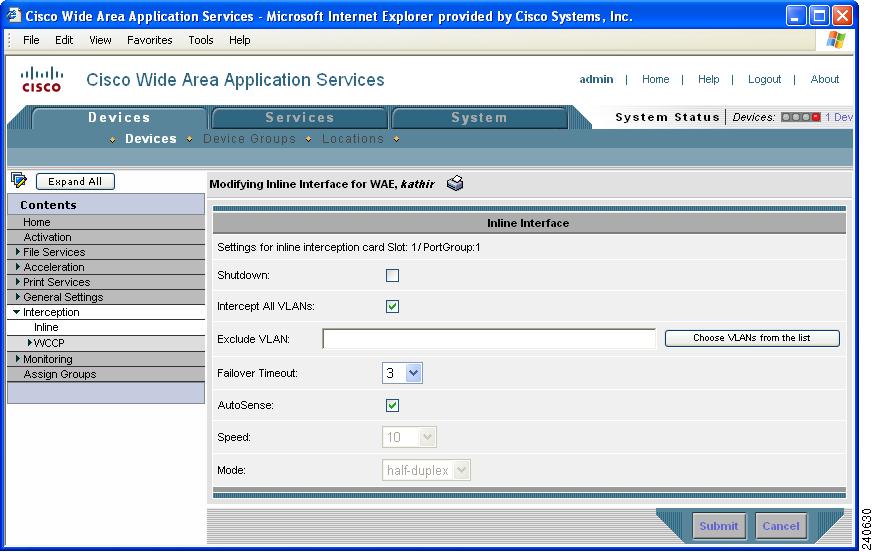Image resolution: width=874 pixels, height=552 pixels.
Task: Uncheck Intercept All VLANs
Action: click(392, 306)
